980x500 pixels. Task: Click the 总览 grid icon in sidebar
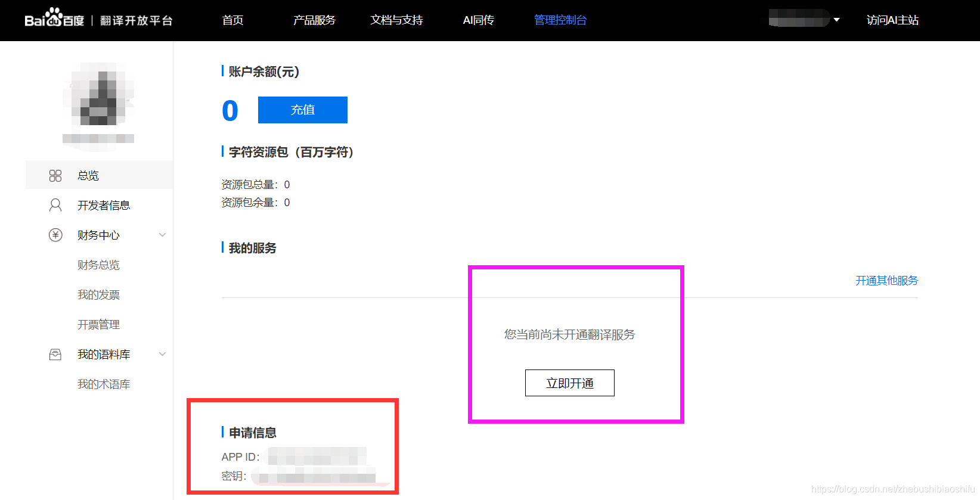(55, 176)
